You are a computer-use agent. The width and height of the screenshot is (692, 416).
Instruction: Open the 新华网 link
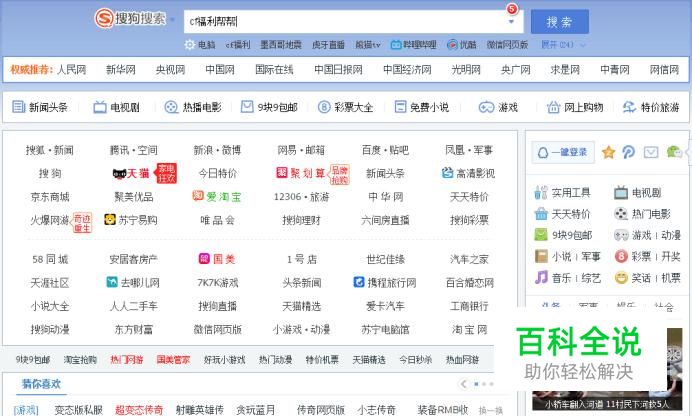pyautogui.click(x=120, y=69)
